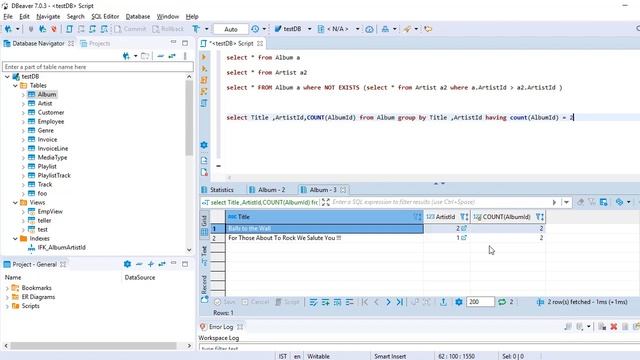Open the Navigate menu

click(x=48, y=16)
